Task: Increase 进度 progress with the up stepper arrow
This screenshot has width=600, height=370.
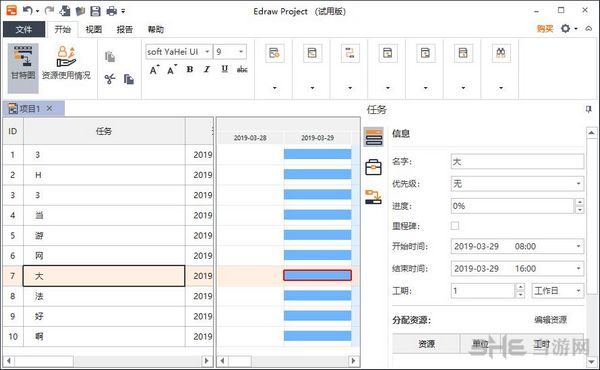Action: point(579,202)
